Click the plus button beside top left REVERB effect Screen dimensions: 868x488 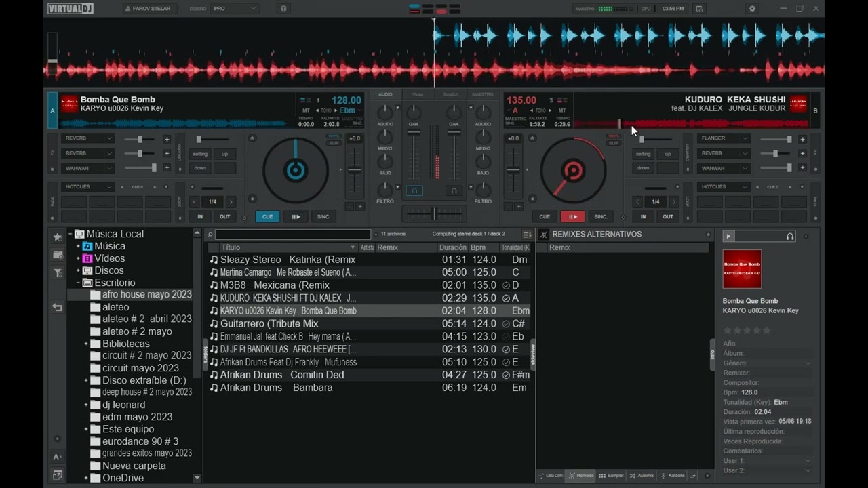click(167, 139)
